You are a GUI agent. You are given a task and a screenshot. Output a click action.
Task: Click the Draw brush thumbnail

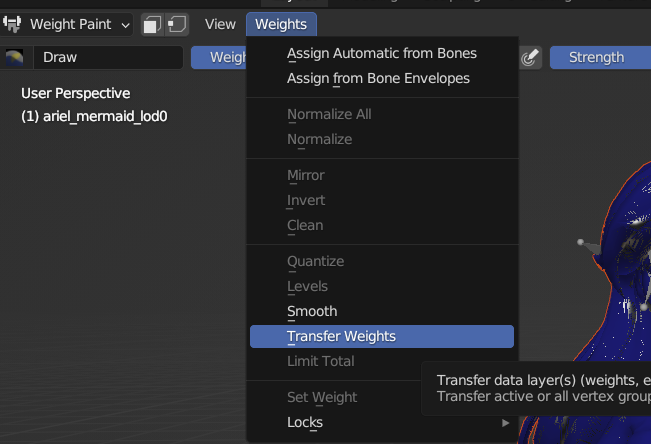[x=15, y=57]
